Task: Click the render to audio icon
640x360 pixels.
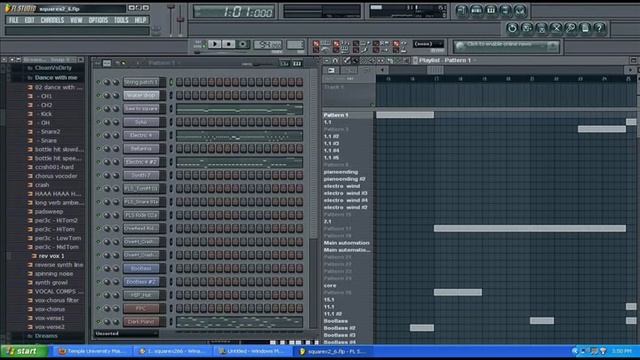Action: [541, 28]
